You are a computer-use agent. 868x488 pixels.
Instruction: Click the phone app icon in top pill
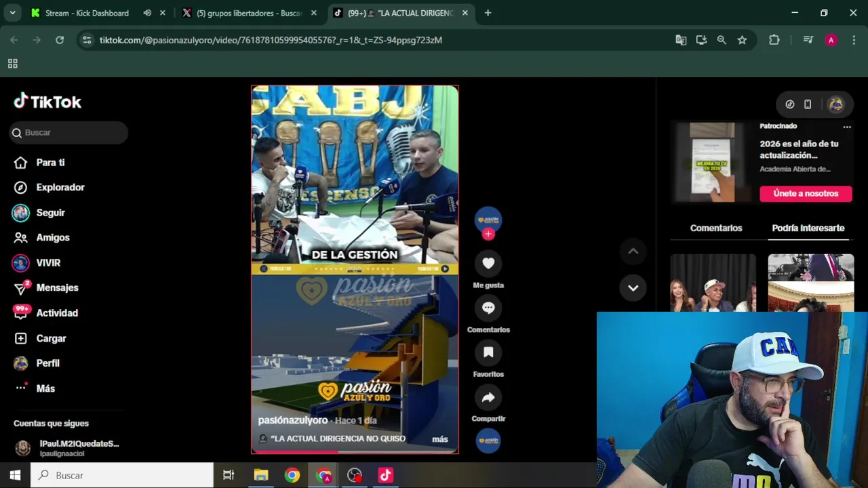click(808, 104)
